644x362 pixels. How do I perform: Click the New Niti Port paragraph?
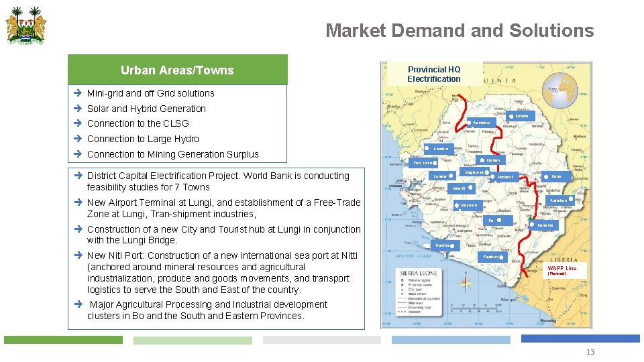point(222,273)
